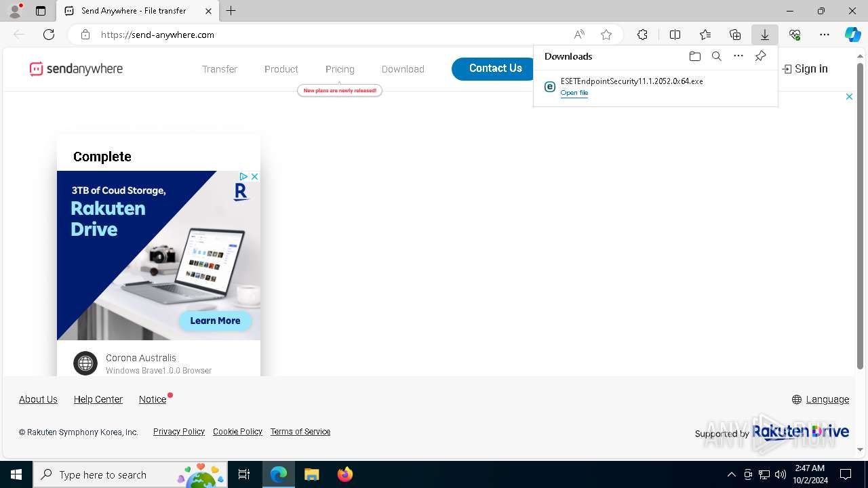Open the Product menu item
Viewport: 868px width, 488px height.
click(281, 69)
